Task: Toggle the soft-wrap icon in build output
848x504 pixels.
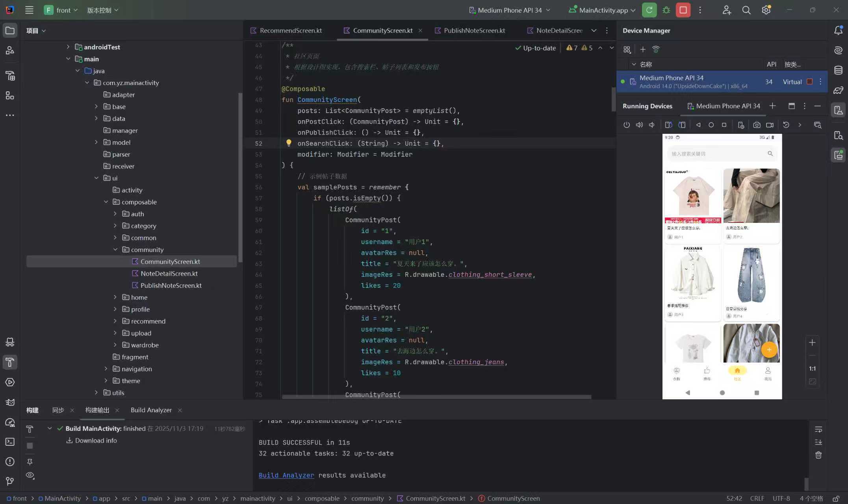Action: pos(818,429)
